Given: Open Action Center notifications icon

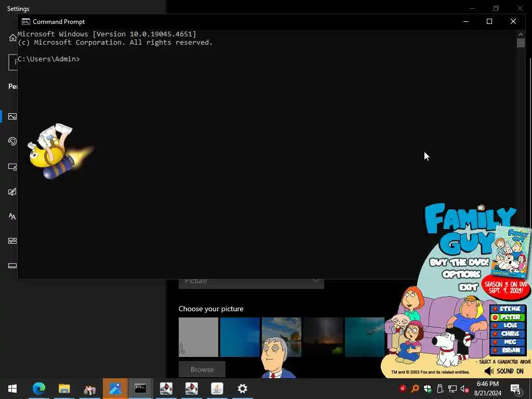Looking at the screenshot, I should [x=515, y=389].
